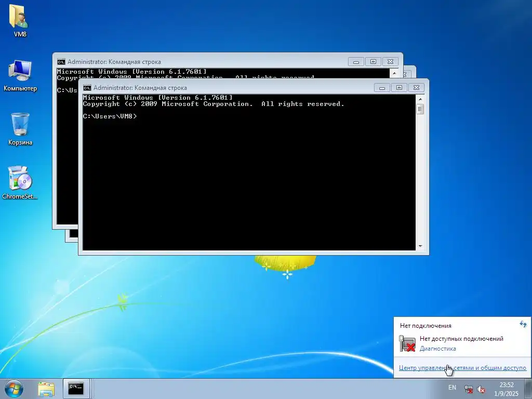The image size is (532, 399).
Task: Open the clock showing 23:52
Action: [506, 389]
